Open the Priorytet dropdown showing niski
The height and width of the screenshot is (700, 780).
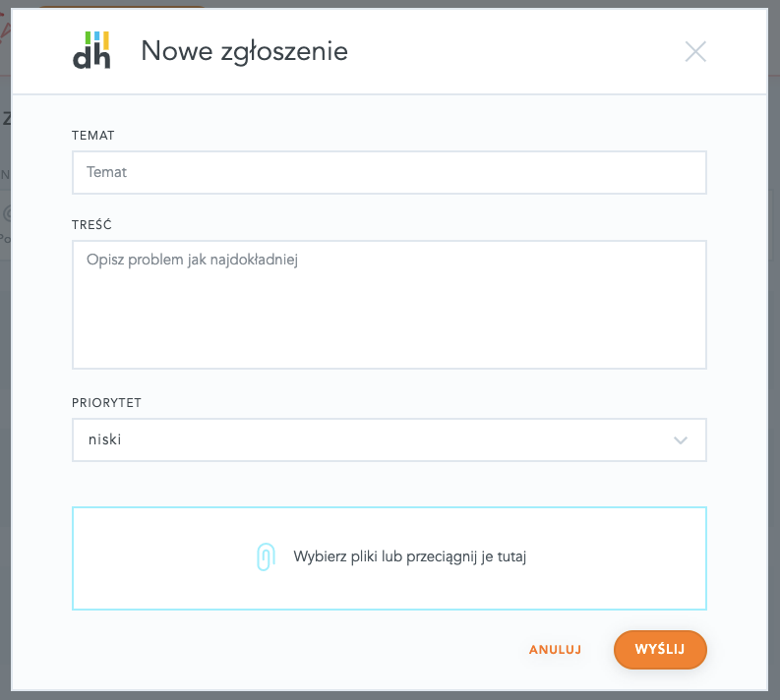tap(389, 440)
